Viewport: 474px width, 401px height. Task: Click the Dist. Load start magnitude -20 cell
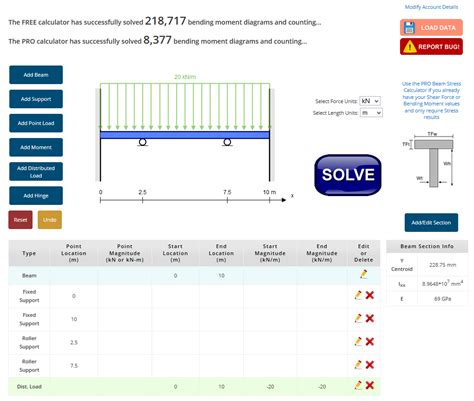271,387
